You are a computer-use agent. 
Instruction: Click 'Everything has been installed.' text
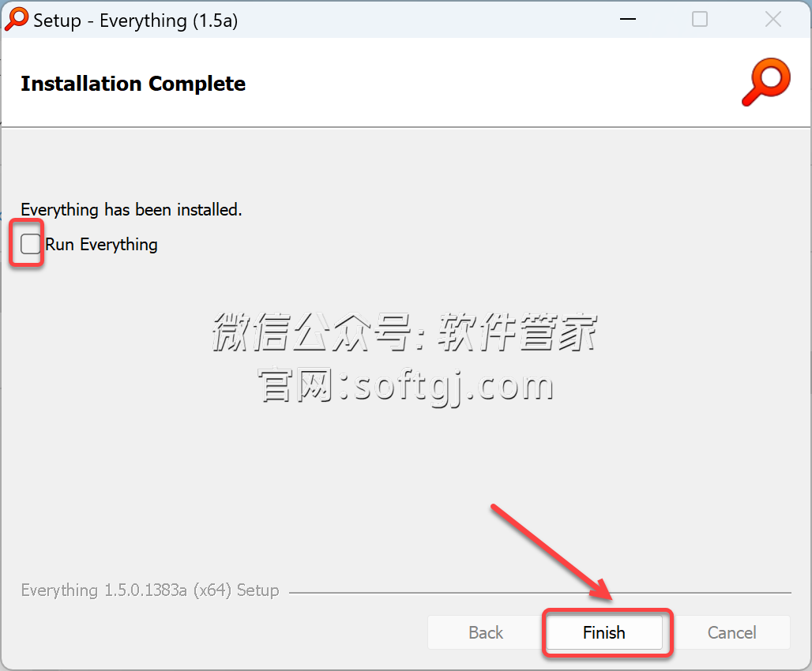(x=132, y=210)
